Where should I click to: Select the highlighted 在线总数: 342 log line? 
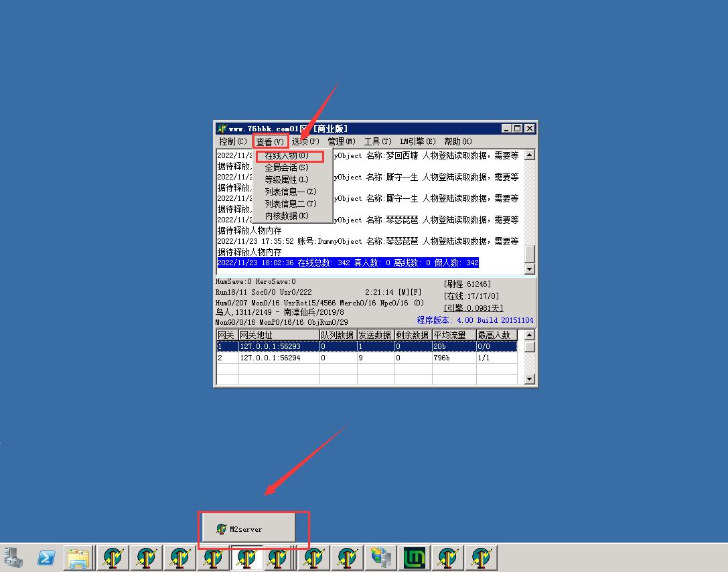coord(348,263)
